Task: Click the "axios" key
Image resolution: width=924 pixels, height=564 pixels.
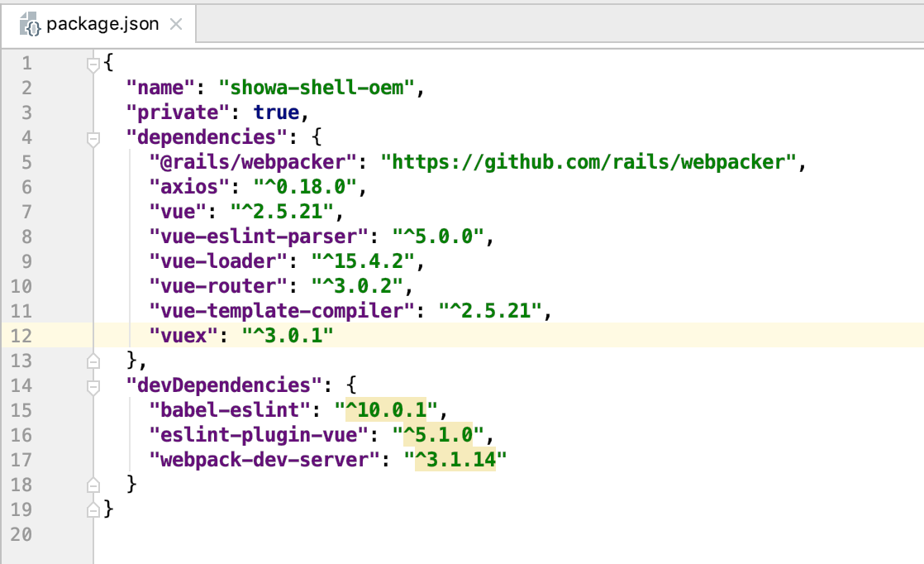Action: click(x=189, y=187)
